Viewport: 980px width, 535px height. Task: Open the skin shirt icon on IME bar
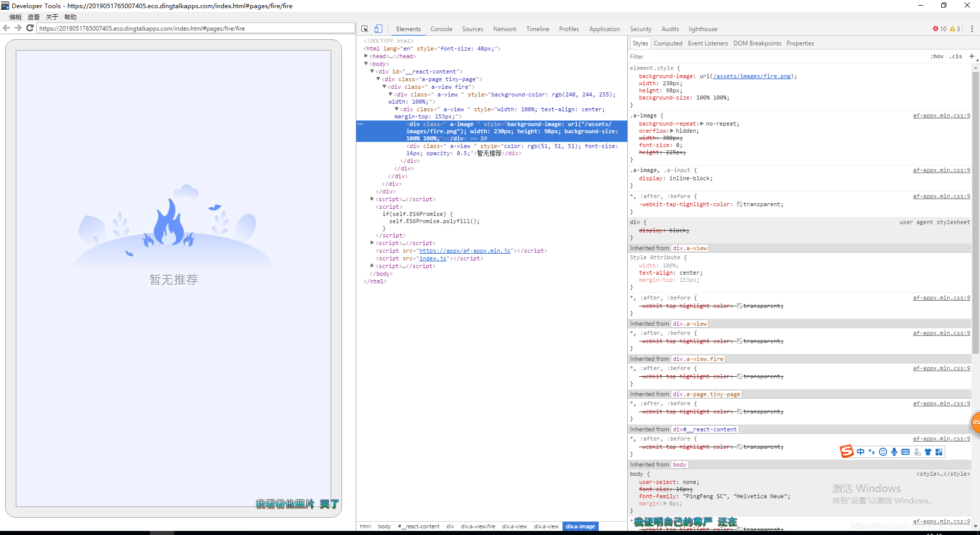pyautogui.click(x=928, y=452)
